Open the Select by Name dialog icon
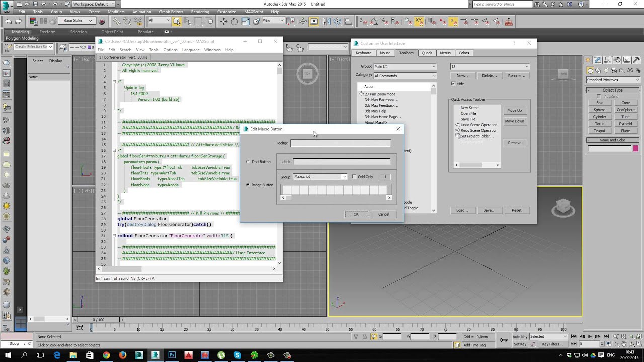The image size is (644, 362). tap(187, 21)
